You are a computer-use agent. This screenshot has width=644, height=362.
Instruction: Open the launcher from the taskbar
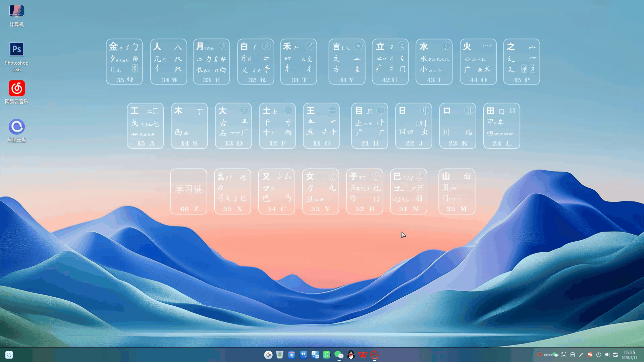coord(268,355)
